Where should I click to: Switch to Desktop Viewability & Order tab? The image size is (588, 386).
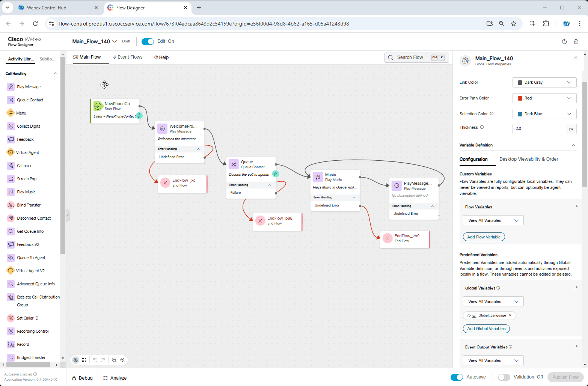point(529,159)
